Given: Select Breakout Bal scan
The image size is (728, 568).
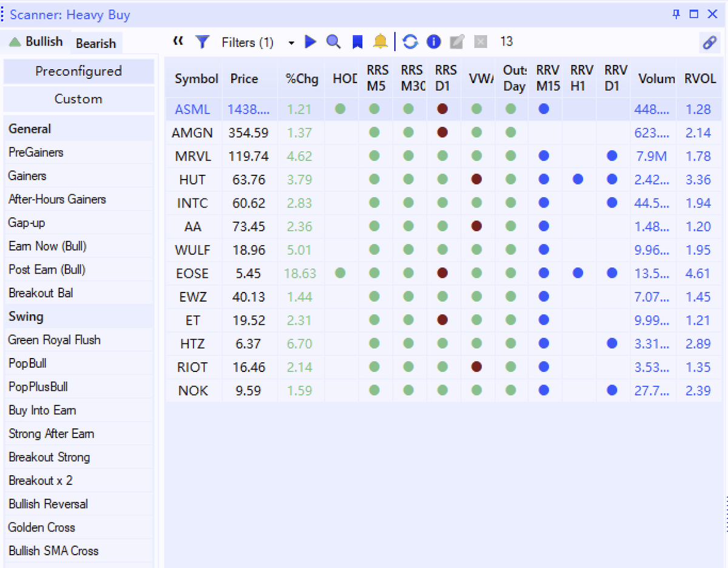Looking at the screenshot, I should 78,293.
